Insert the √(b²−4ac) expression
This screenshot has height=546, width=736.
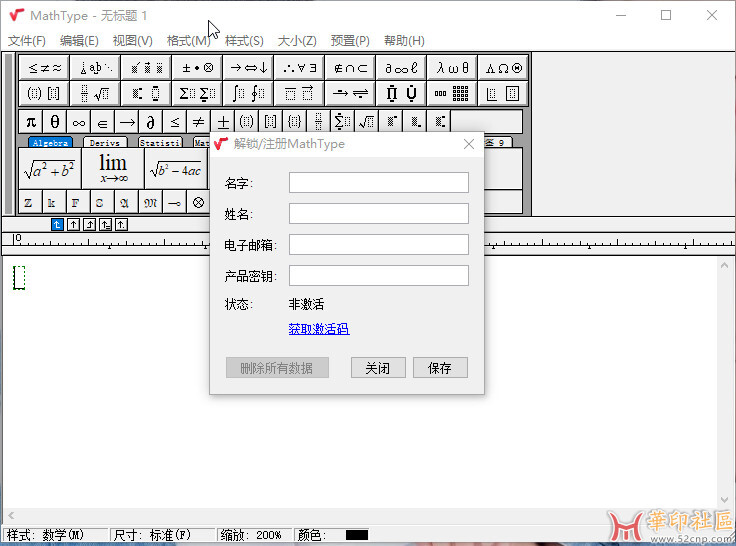176,169
